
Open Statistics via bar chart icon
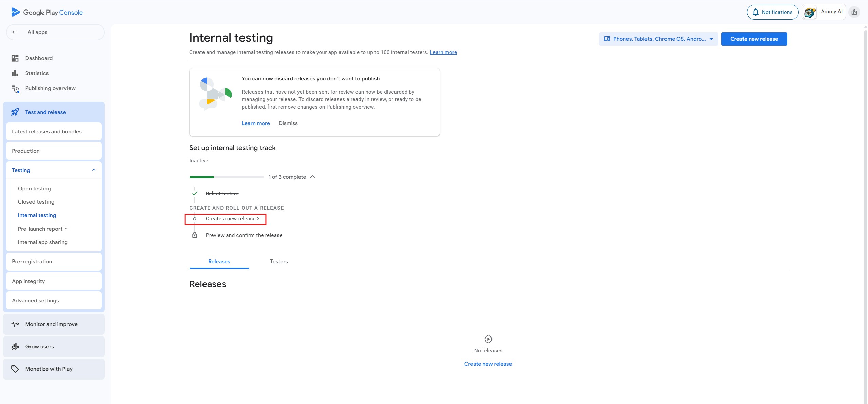(x=15, y=73)
